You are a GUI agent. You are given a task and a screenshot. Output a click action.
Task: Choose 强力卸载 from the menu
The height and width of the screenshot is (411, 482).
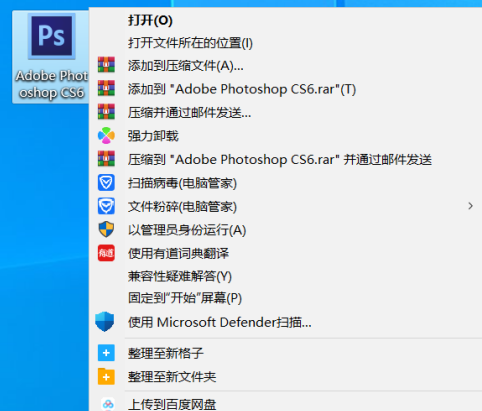[x=153, y=136]
